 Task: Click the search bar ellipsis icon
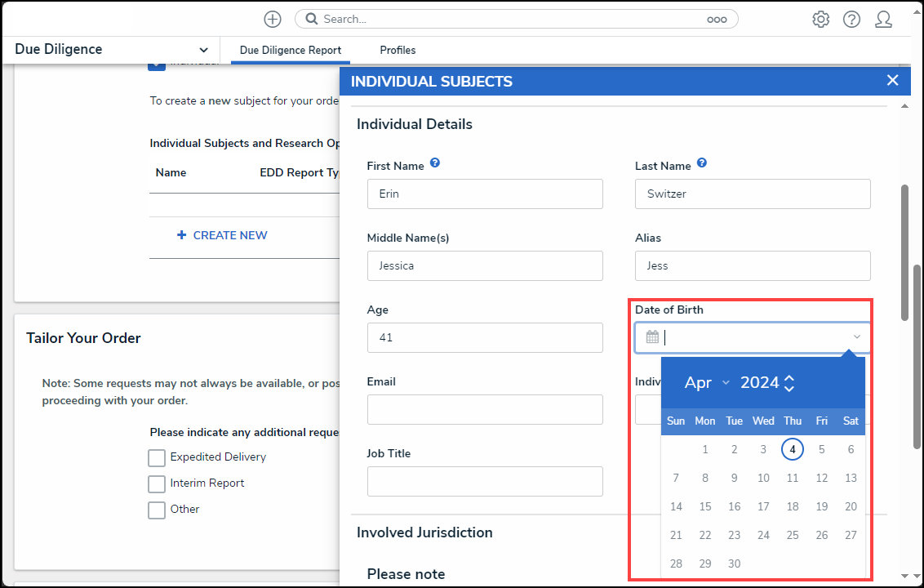717,20
